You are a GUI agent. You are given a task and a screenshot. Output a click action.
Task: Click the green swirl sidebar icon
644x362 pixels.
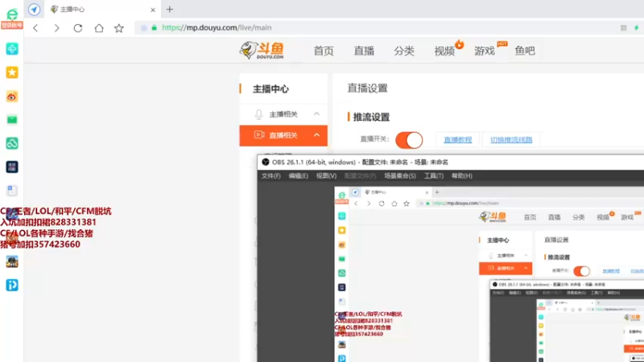pos(12,143)
